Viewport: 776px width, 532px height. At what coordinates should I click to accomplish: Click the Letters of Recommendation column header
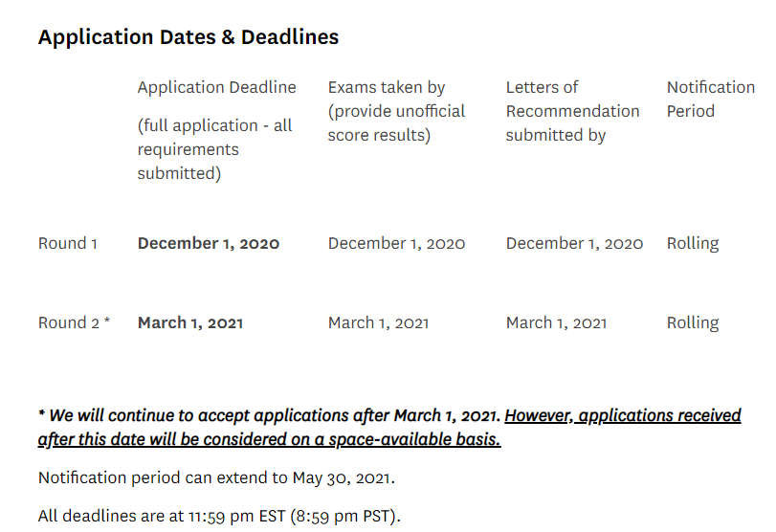tap(572, 111)
